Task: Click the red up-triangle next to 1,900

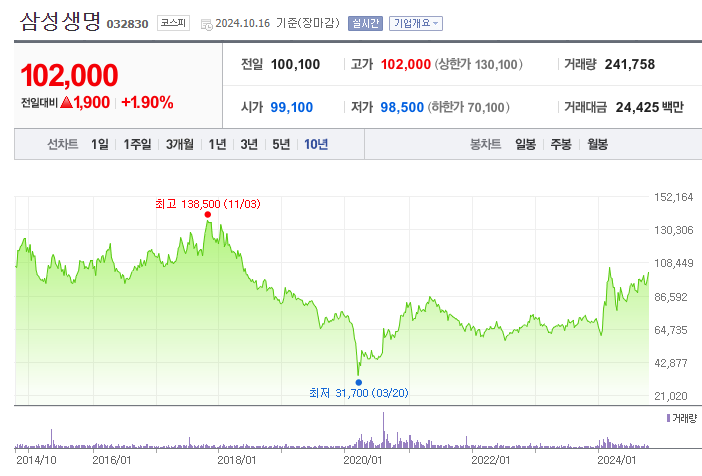Action: (66, 103)
